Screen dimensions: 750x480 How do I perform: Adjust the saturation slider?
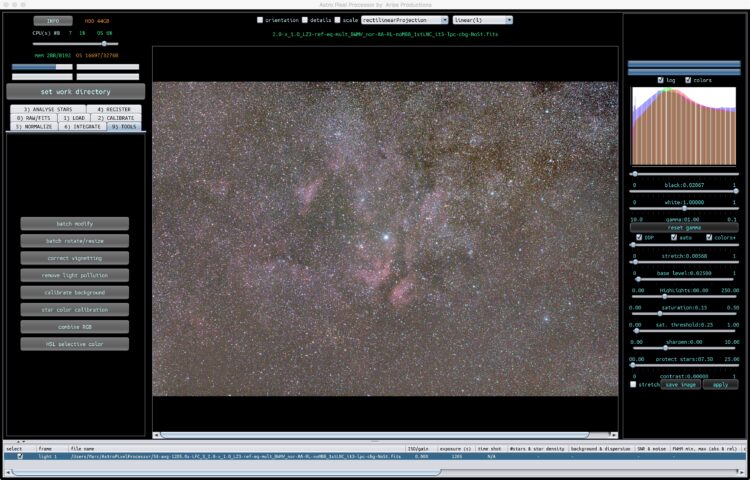(684, 296)
